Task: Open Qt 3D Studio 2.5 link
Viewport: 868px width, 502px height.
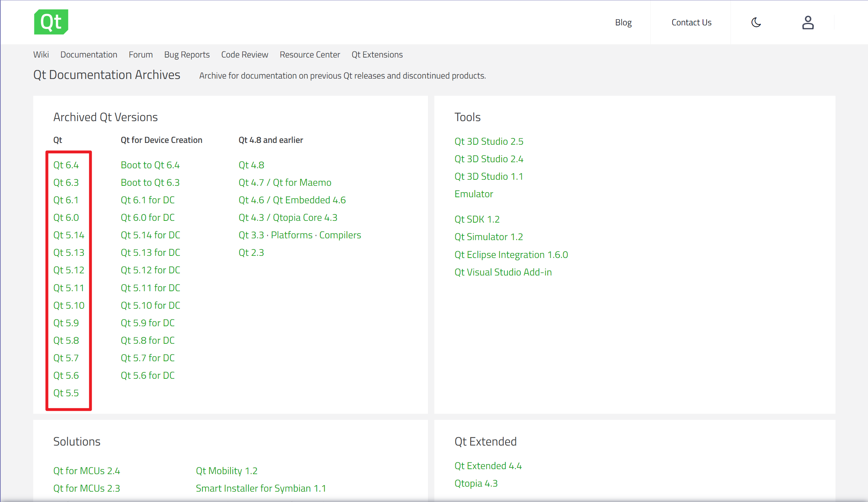Action: pyautogui.click(x=488, y=141)
